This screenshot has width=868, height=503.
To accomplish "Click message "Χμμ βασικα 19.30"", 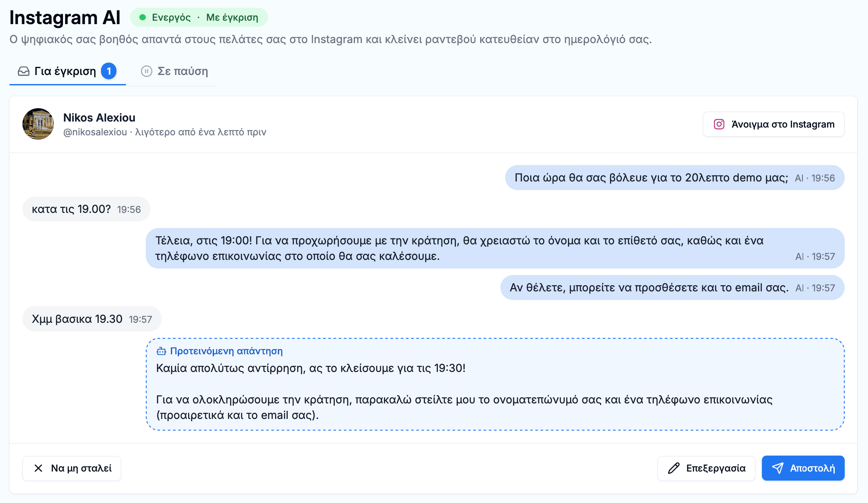I will coord(92,319).
